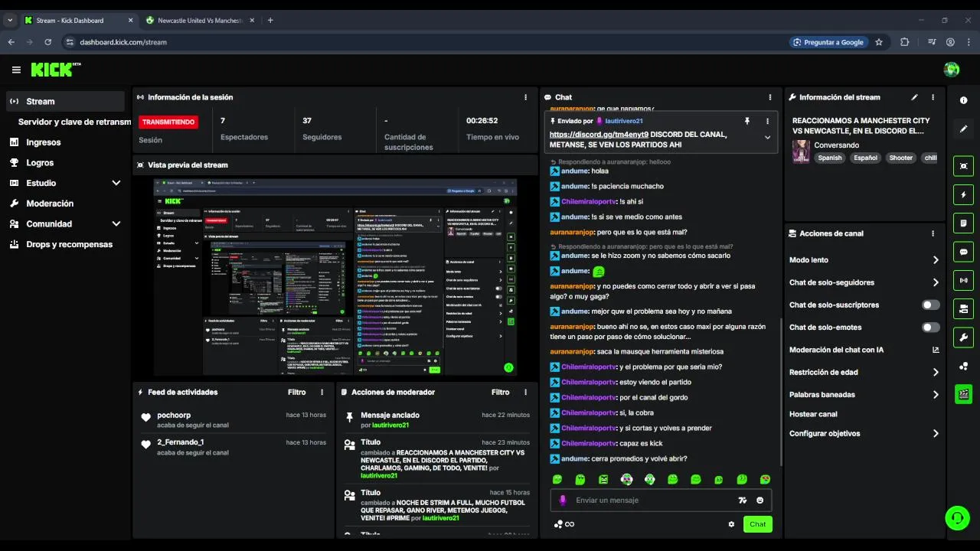Screen dimensions: 980x551
Task: Open three-dot menu of the pinned message
Action: coord(767,121)
